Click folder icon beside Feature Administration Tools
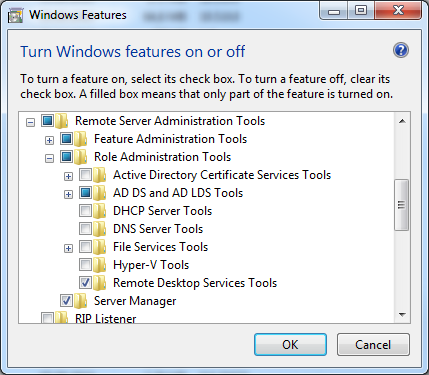Screen dimensions: 429x375 81,139
